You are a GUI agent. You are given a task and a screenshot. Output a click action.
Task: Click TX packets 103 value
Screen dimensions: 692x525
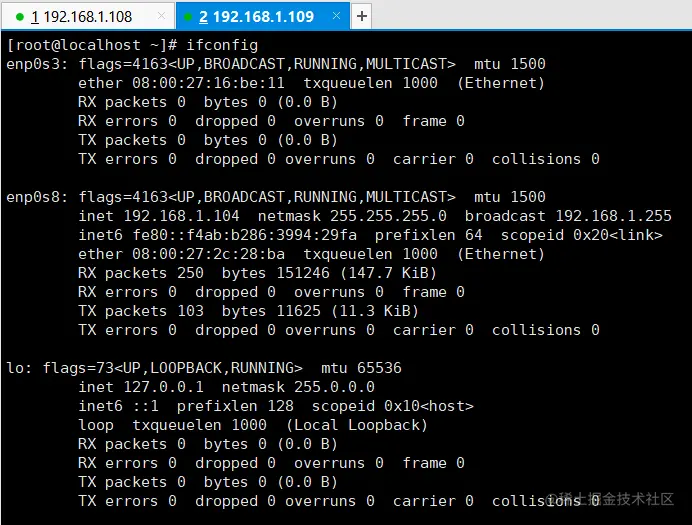[191, 311]
